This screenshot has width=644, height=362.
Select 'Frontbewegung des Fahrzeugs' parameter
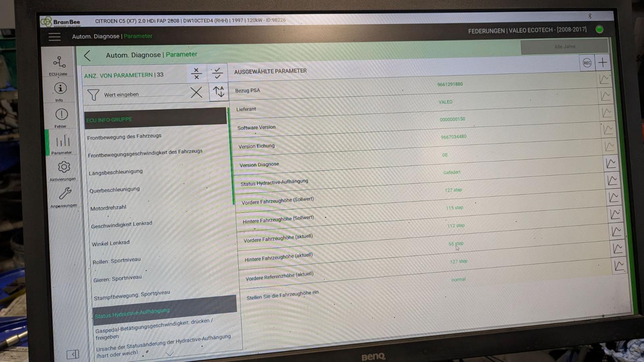tap(124, 137)
